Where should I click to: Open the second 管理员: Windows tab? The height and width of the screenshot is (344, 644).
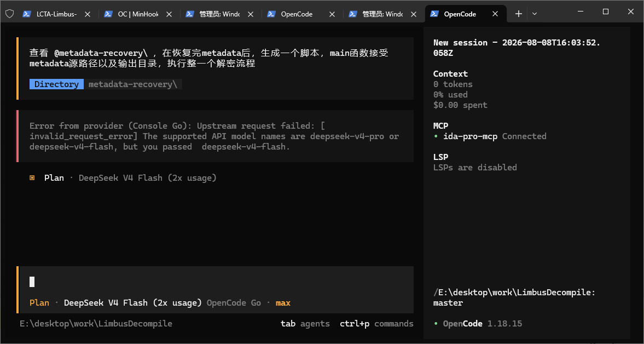(x=382, y=14)
